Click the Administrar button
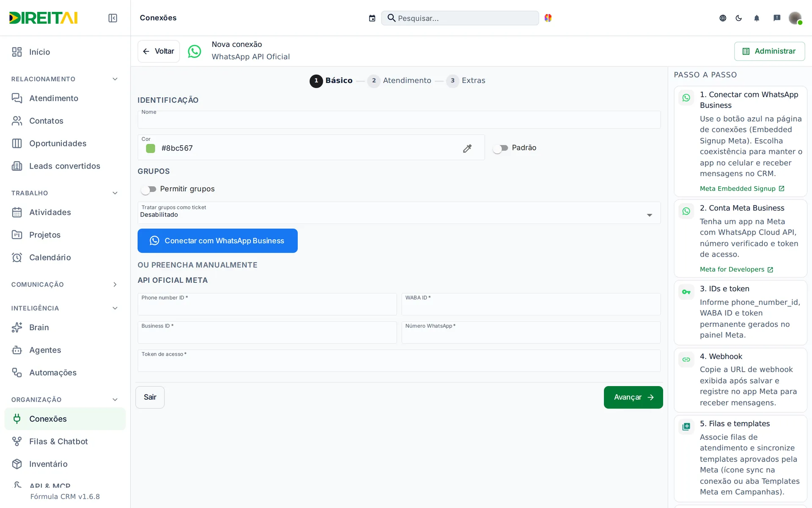 tap(769, 51)
